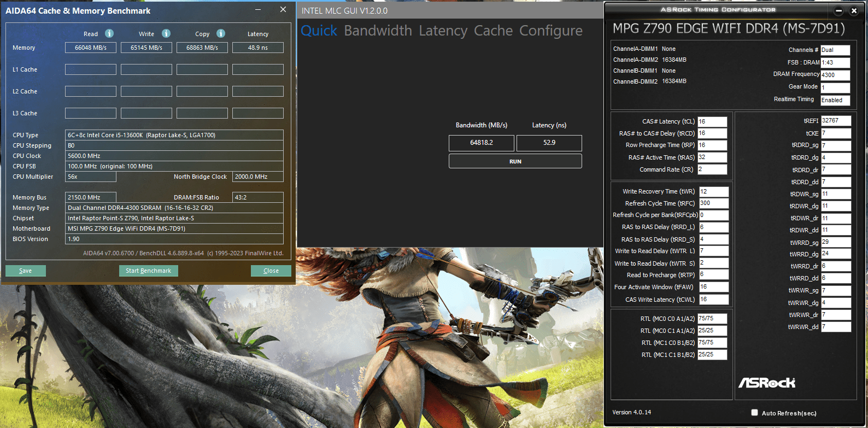The width and height of the screenshot is (868, 428).
Task: Minimize the AIDA64 benchmark window
Action: point(258,9)
